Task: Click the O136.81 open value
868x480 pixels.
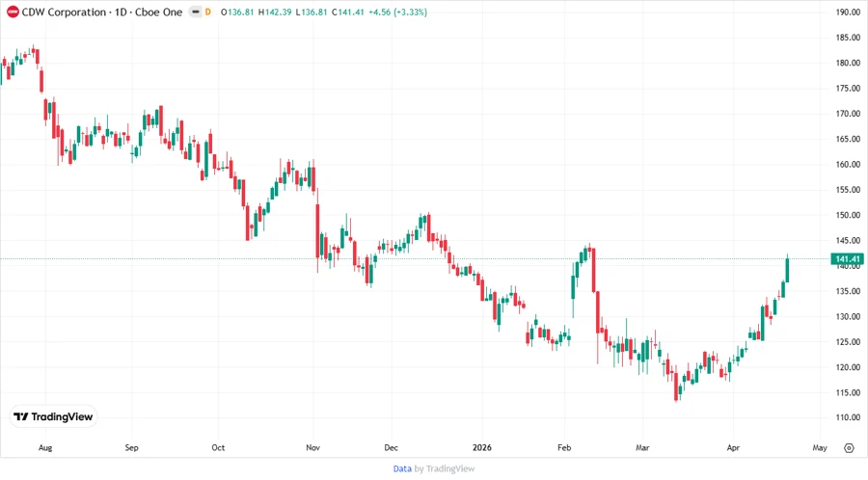Action: pyautogui.click(x=237, y=13)
